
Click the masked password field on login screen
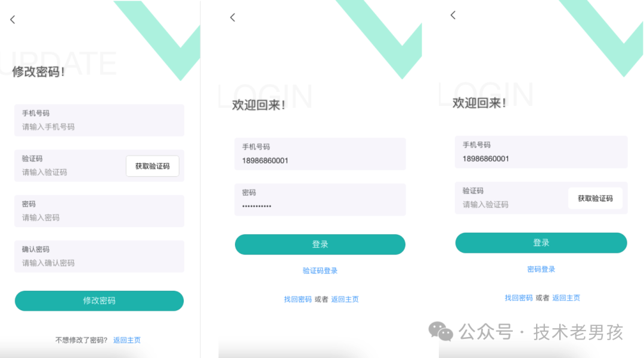coord(320,200)
